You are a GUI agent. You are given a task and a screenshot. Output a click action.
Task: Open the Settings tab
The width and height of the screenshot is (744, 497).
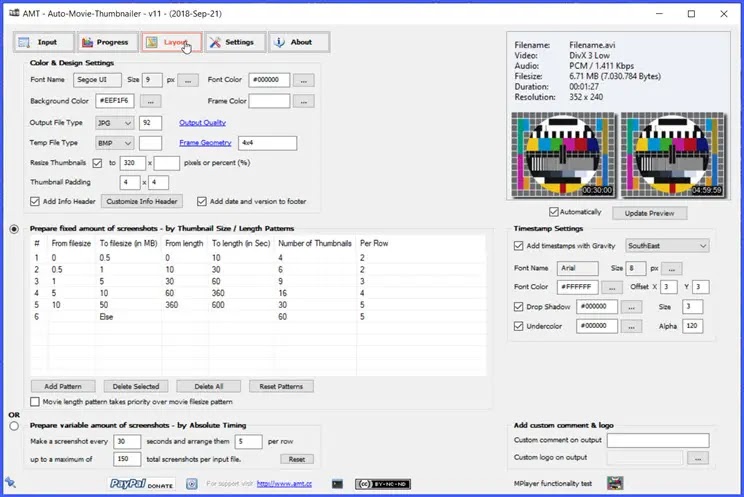pyautogui.click(x=235, y=42)
